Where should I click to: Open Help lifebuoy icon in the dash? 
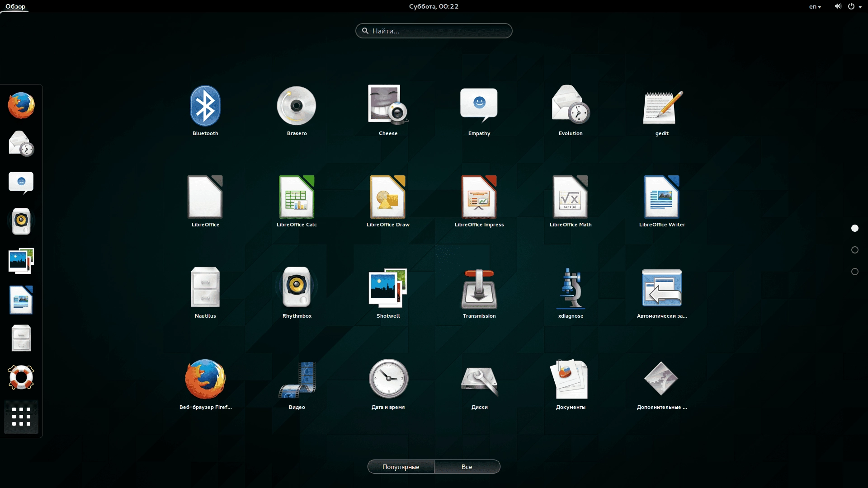click(x=21, y=377)
